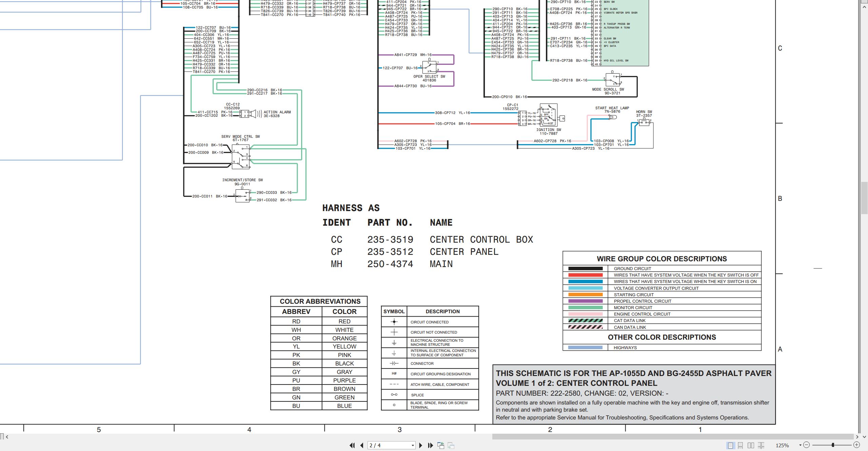Click the previous view icon with green arrow
Screen dimensions: 868x451
441,445
